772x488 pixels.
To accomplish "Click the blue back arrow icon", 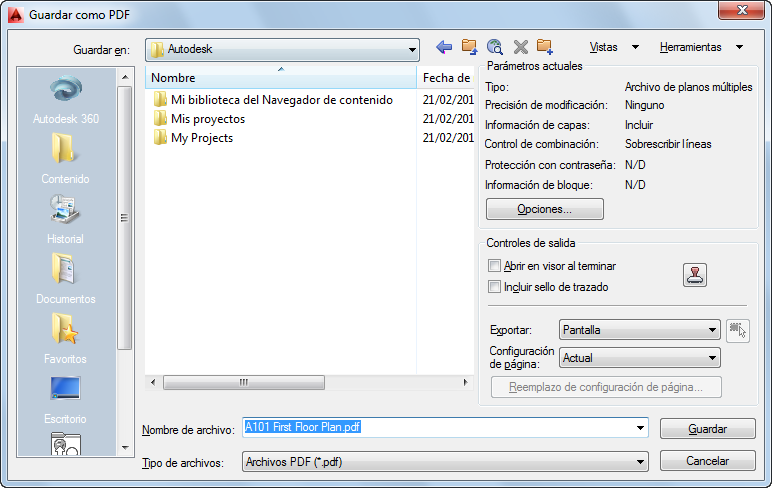I will 444,47.
